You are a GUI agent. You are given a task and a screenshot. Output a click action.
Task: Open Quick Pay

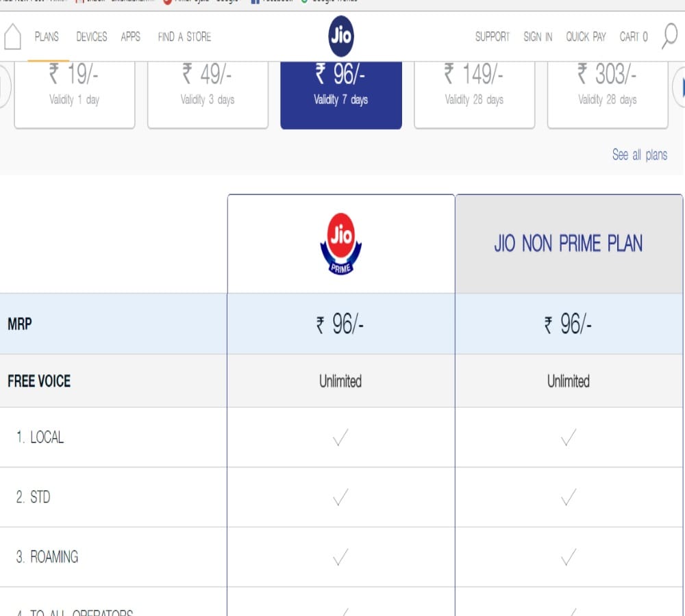tap(586, 37)
